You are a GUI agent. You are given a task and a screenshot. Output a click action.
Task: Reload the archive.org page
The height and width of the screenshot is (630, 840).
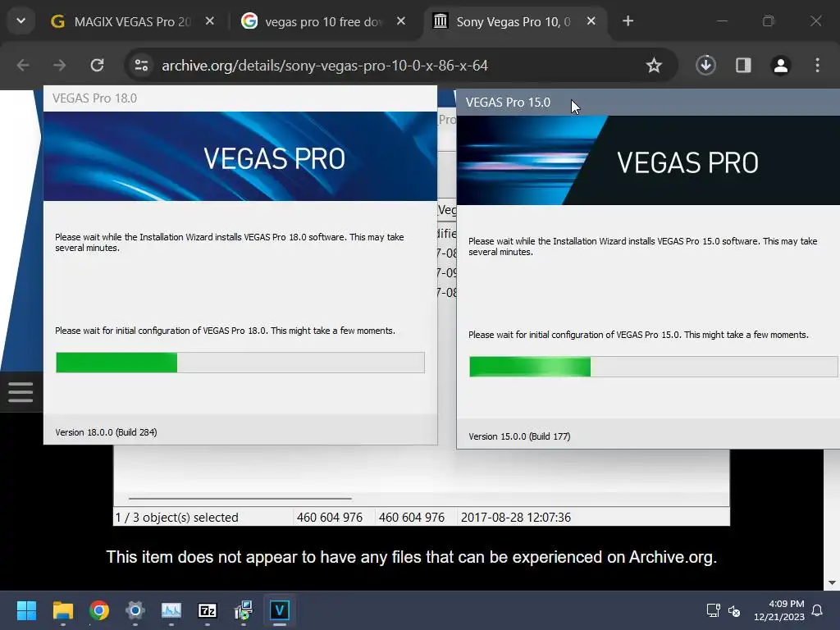click(97, 66)
